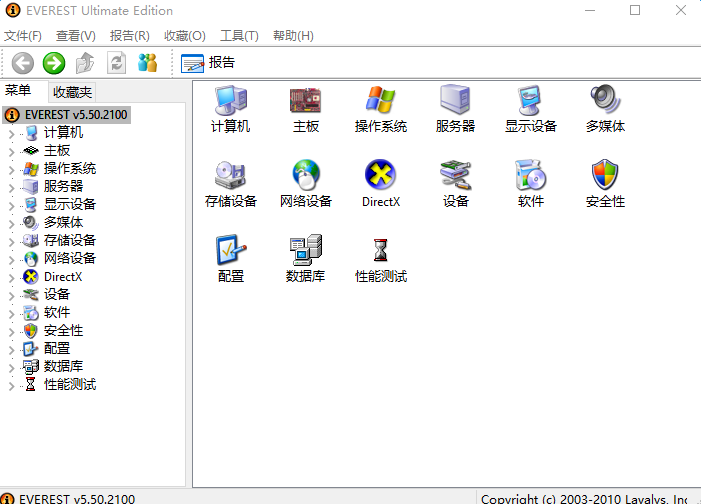Expand the 计算机 tree node
This screenshot has height=504, width=701.
coord(11,133)
